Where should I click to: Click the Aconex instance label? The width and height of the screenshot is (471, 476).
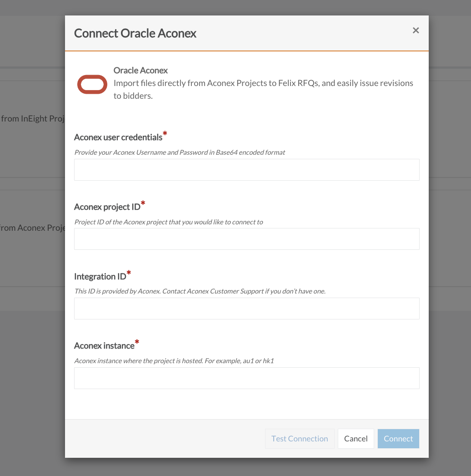[104, 345]
